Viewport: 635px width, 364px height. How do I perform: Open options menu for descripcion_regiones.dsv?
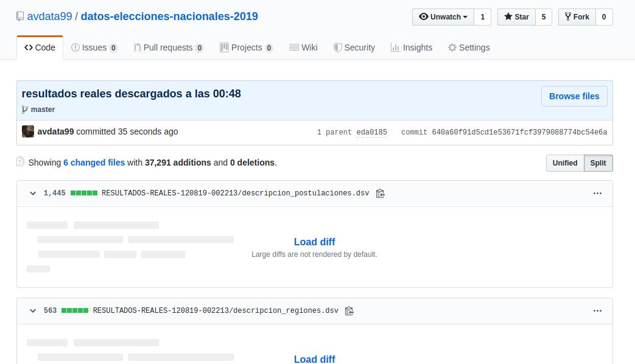(597, 311)
